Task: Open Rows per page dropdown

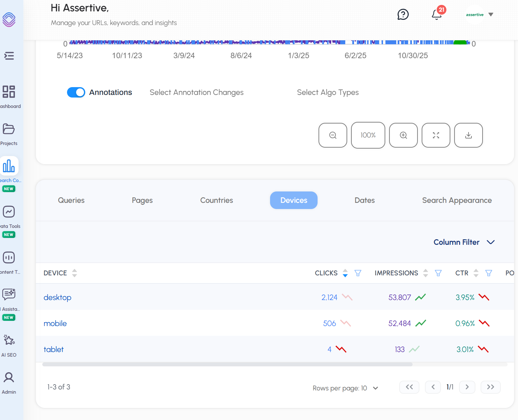Action: click(x=375, y=388)
